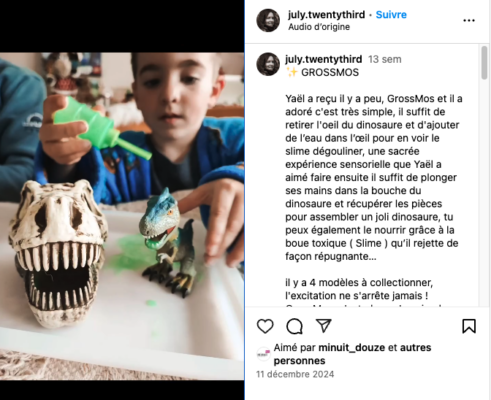Click the 13 sem timestamp
Viewport: 491px width, 400px height.
tap(385, 59)
